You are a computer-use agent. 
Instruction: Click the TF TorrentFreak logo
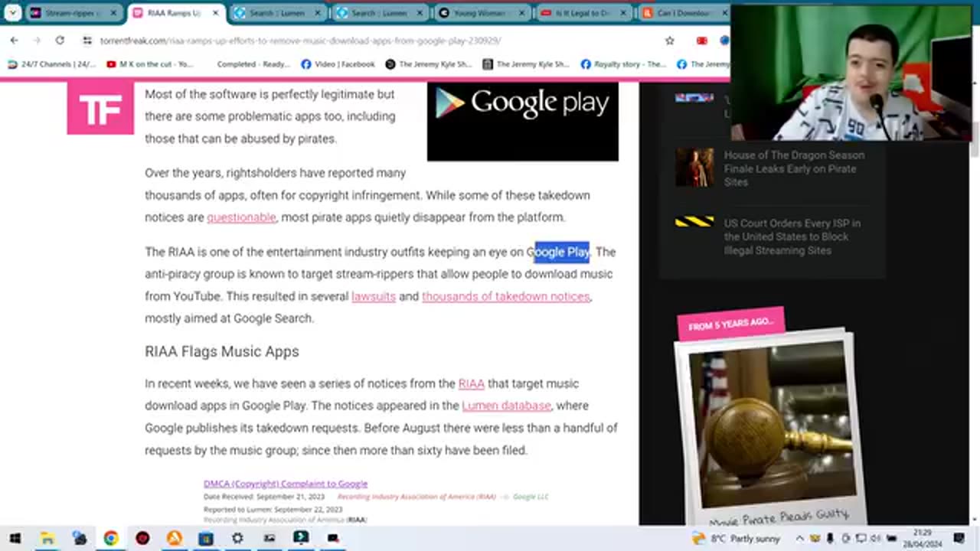pyautogui.click(x=100, y=109)
